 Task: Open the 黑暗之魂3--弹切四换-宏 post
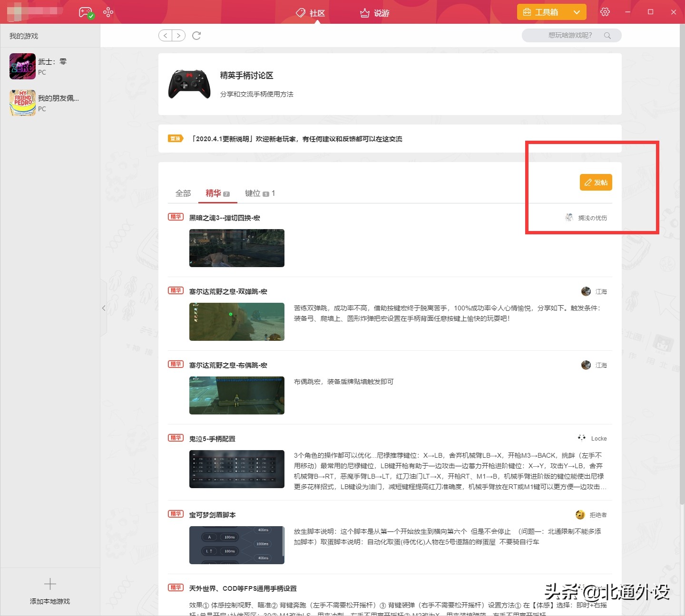225,218
